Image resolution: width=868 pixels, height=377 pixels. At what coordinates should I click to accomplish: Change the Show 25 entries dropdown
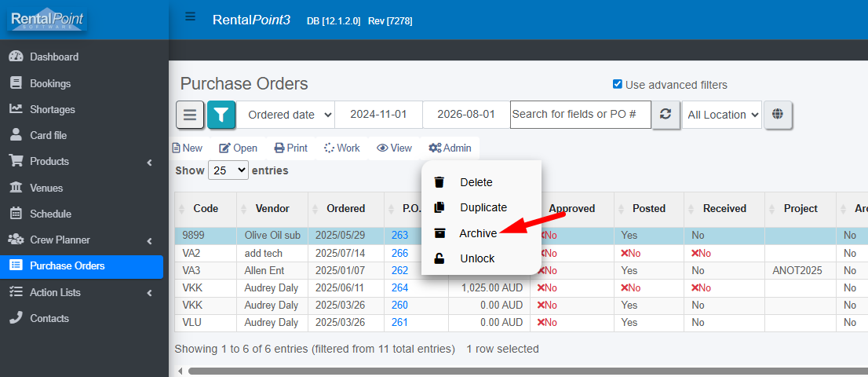pyautogui.click(x=228, y=170)
